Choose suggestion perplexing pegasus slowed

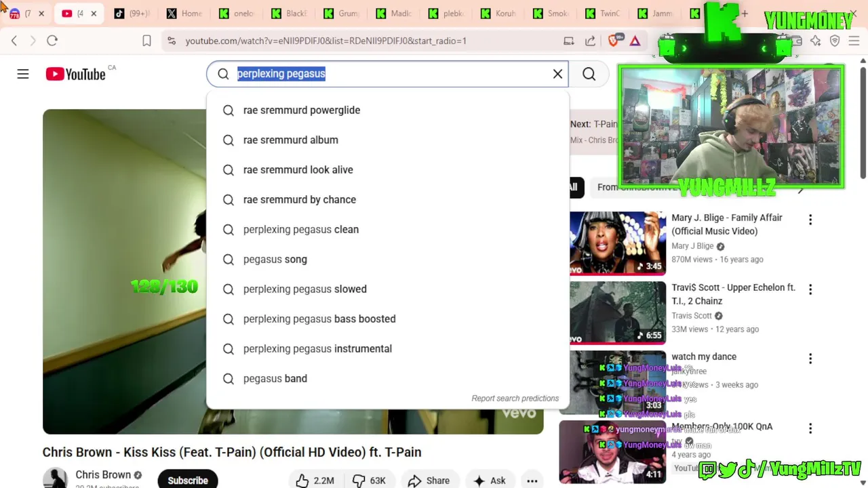(x=388, y=289)
